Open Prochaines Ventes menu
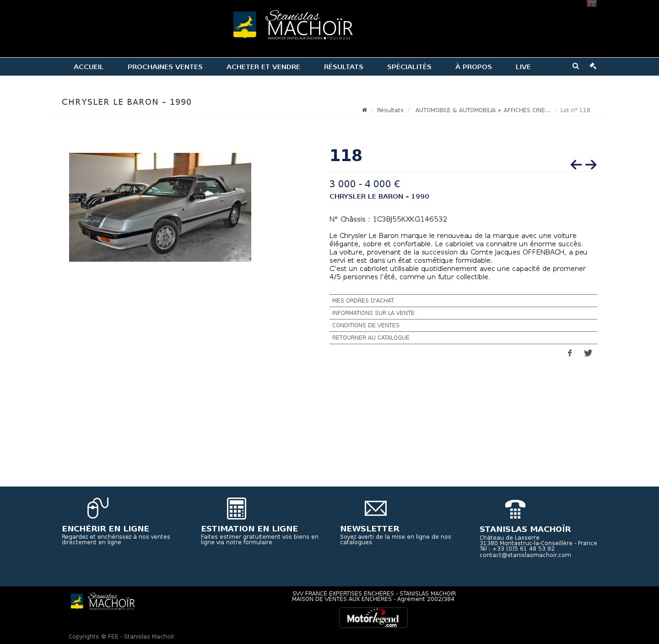Image resolution: width=659 pixels, height=644 pixels. point(165,67)
